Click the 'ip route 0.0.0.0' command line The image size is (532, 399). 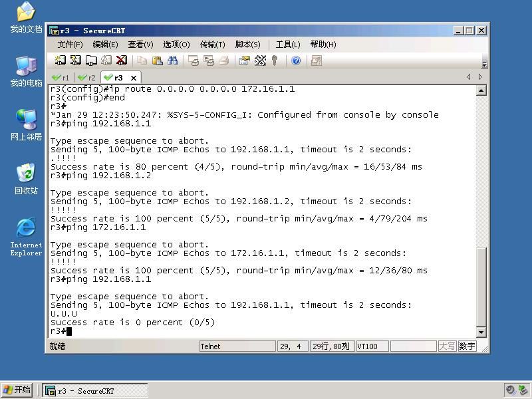[172, 89]
